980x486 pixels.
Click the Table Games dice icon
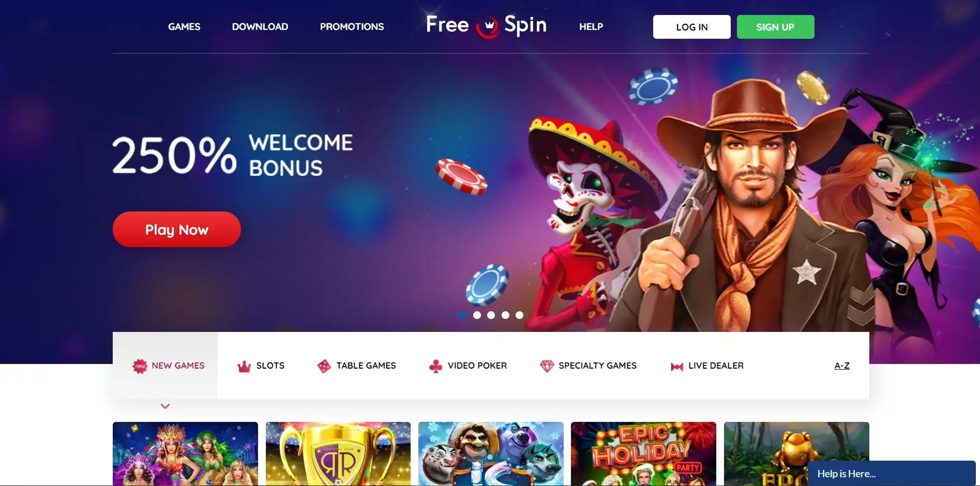pos(324,366)
